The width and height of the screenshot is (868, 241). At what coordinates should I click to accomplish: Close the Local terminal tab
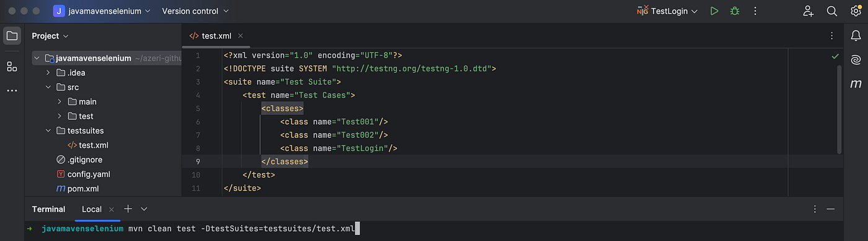pyautogui.click(x=112, y=209)
